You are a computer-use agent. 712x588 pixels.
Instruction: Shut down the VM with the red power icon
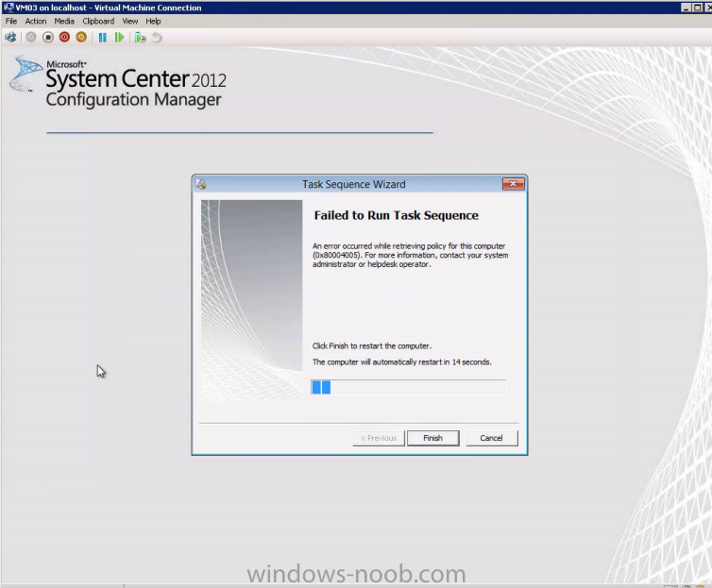click(x=64, y=38)
